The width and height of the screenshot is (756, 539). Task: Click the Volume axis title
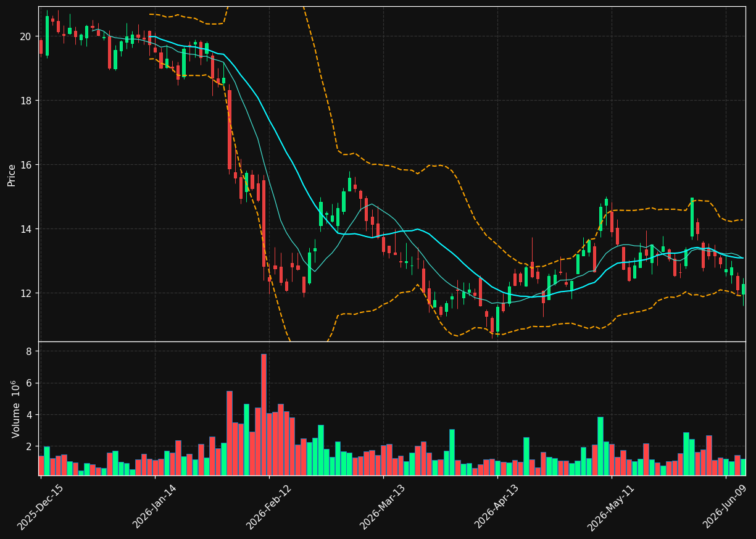(17, 409)
